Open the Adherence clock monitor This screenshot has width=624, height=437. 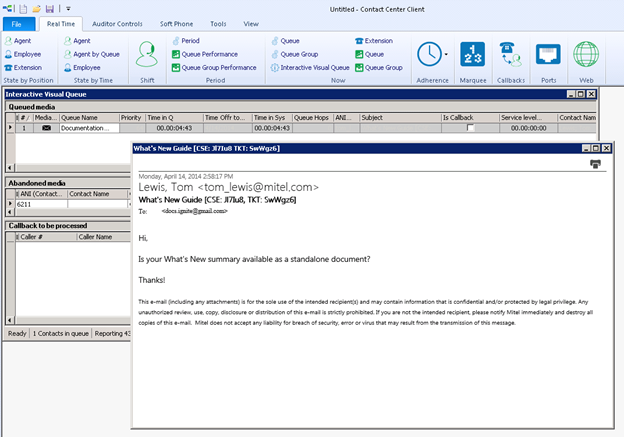429,54
